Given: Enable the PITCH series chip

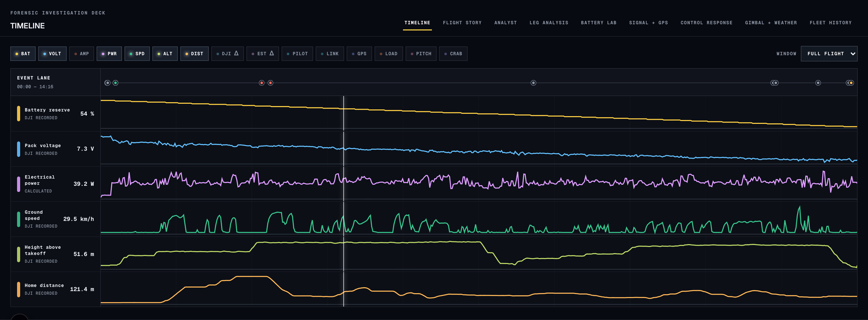Looking at the screenshot, I should coord(421,53).
